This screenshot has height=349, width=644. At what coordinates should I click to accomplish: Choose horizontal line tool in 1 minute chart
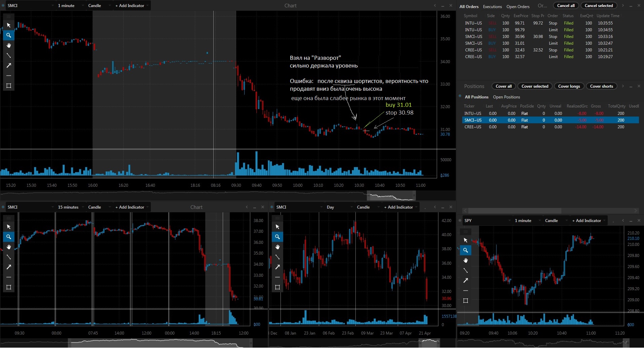coord(9,76)
